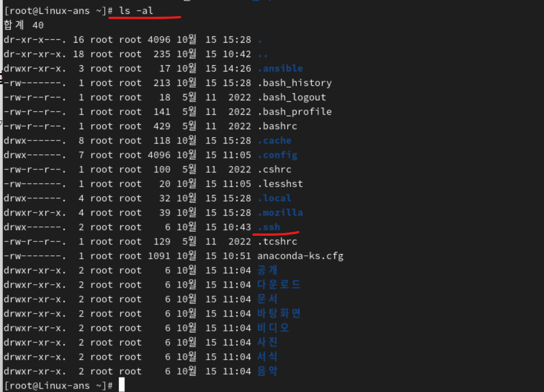Click the .bash_history file name

(294, 83)
